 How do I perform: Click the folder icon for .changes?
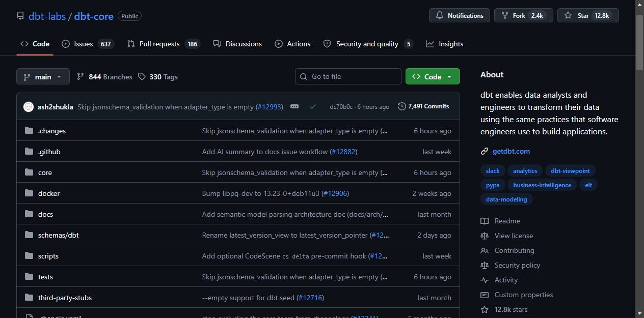29,131
